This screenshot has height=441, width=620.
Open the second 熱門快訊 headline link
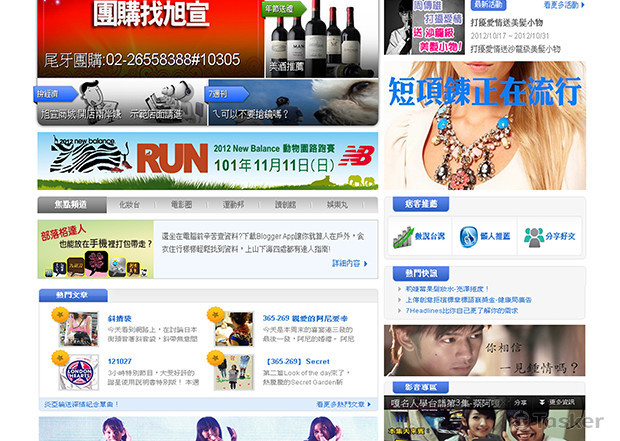469,300
